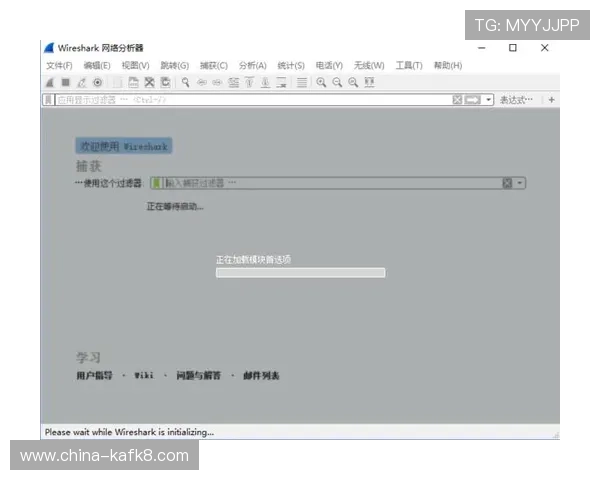Click the 学习 section heading

(88, 358)
